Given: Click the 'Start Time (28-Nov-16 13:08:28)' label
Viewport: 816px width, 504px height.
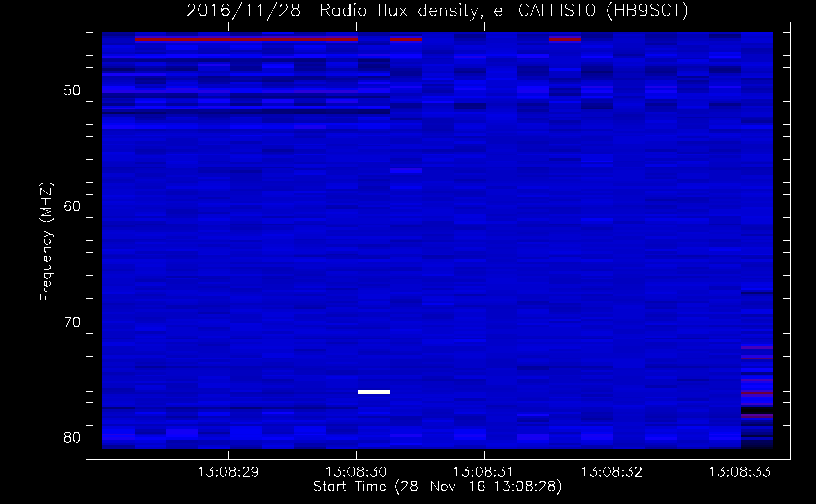Looking at the screenshot, I should (437, 487).
